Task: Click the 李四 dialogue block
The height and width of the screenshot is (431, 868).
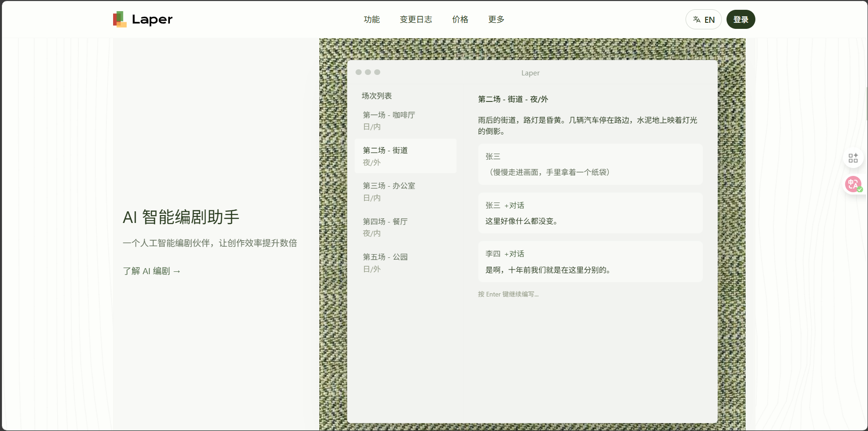Action: (590, 262)
